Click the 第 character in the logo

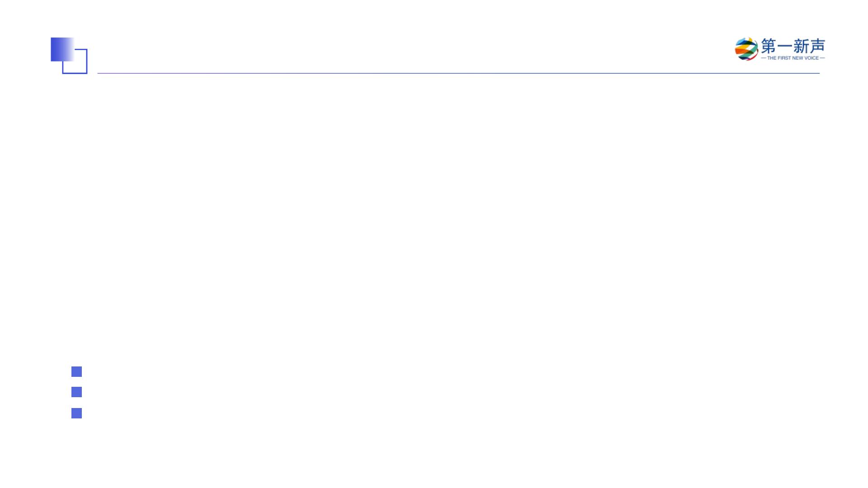tap(769, 46)
